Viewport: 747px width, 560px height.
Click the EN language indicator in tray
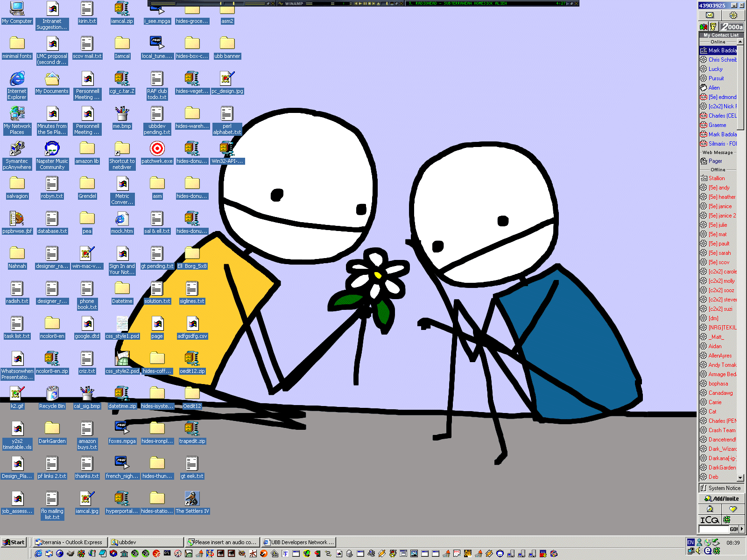coord(691,542)
